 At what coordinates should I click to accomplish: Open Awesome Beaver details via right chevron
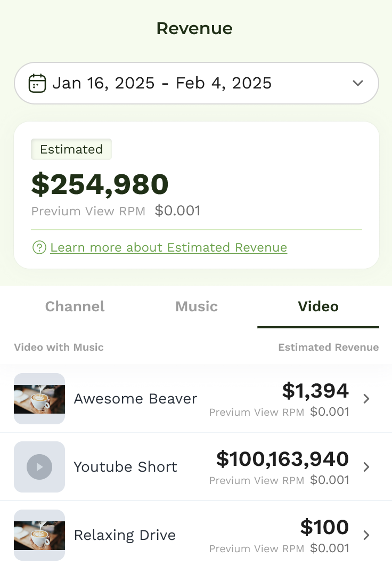click(x=366, y=399)
